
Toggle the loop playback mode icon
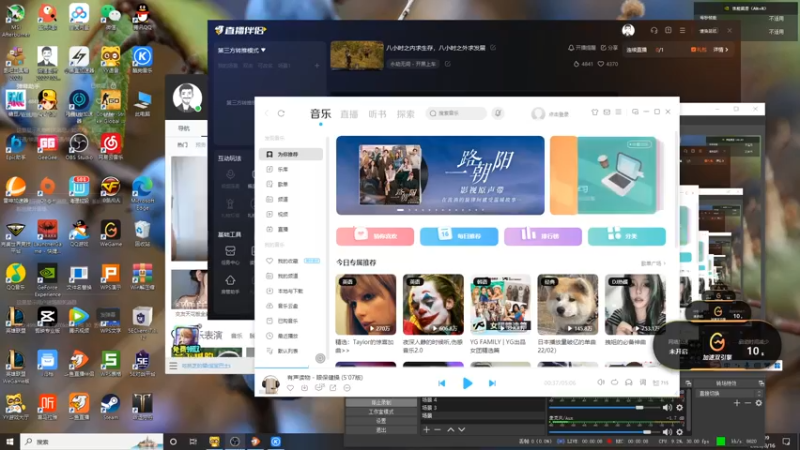[x=615, y=383]
